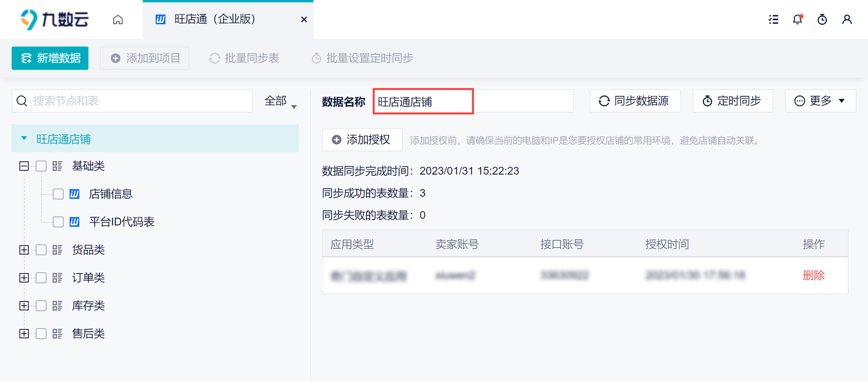The image size is (868, 381).
Task: Collapse the 旺店通店铺 root node
Action: coord(24,139)
